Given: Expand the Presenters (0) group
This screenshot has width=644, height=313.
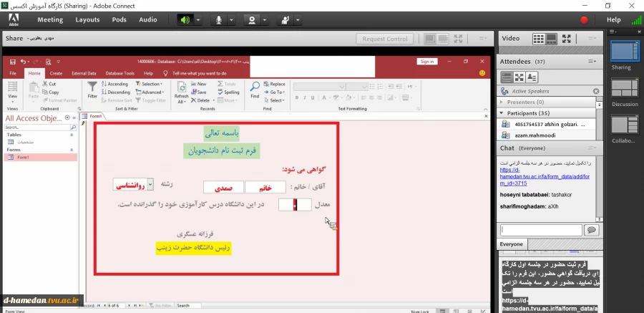Looking at the screenshot, I should (x=501, y=102).
